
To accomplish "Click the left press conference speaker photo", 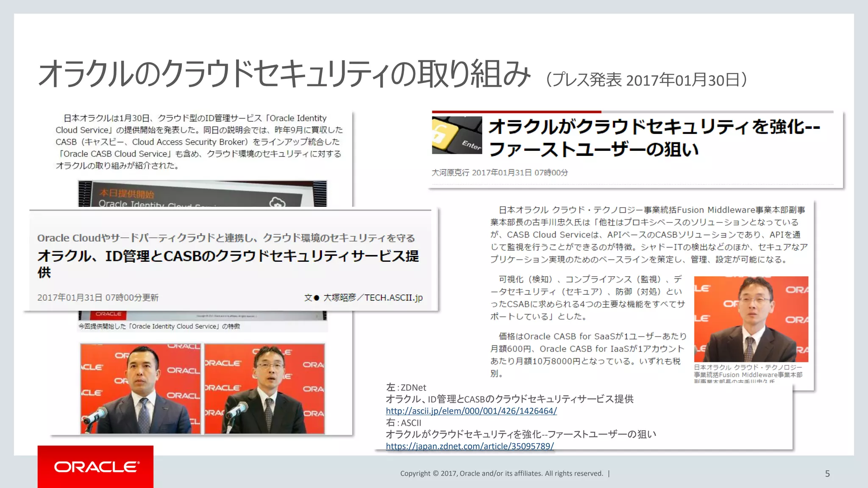I will [x=140, y=389].
